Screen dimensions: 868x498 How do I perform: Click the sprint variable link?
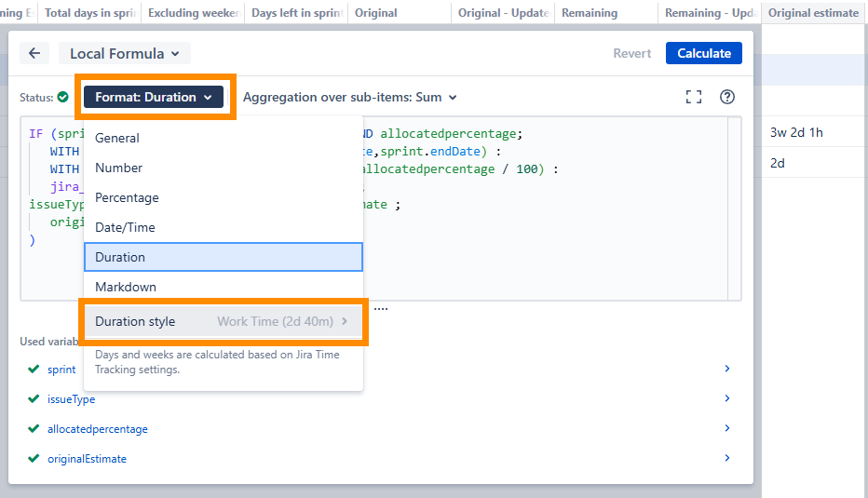pos(61,369)
